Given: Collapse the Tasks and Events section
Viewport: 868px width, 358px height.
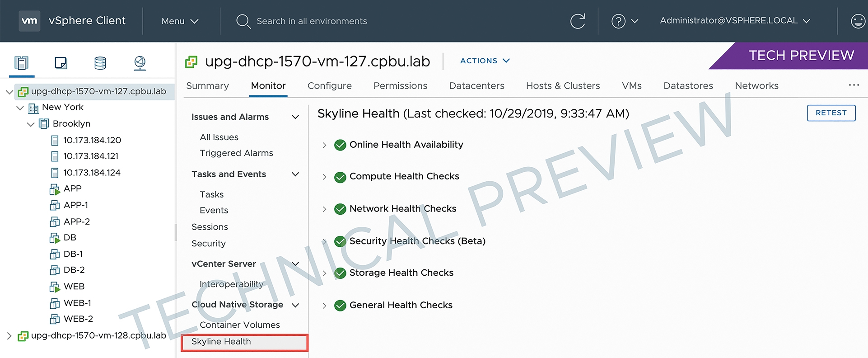Looking at the screenshot, I should [x=295, y=174].
